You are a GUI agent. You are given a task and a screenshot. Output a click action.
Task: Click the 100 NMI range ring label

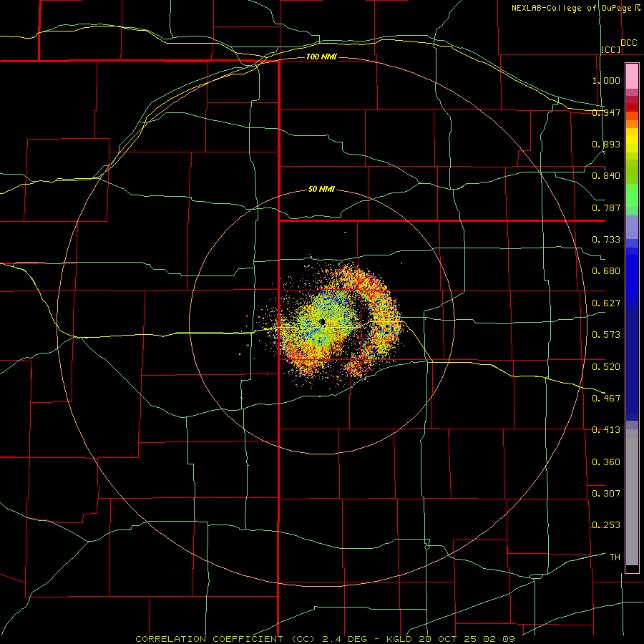click(321, 57)
